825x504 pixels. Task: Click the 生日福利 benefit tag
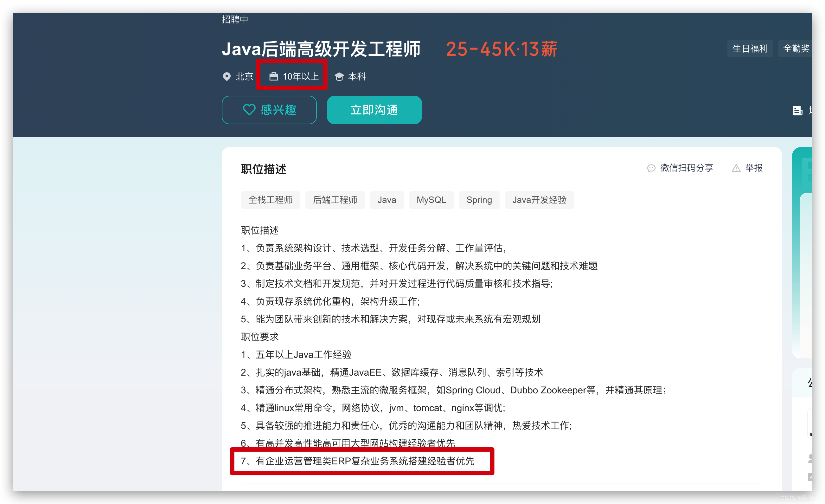[750, 48]
